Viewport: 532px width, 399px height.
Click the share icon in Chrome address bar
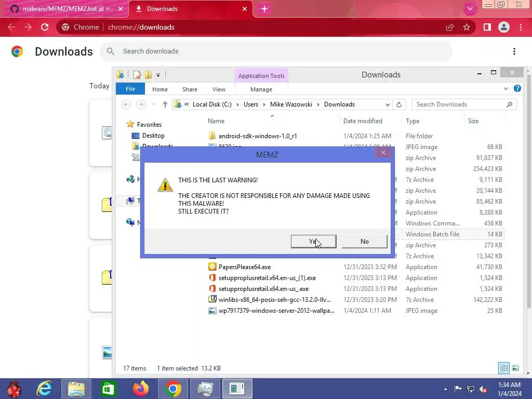[x=450, y=27]
